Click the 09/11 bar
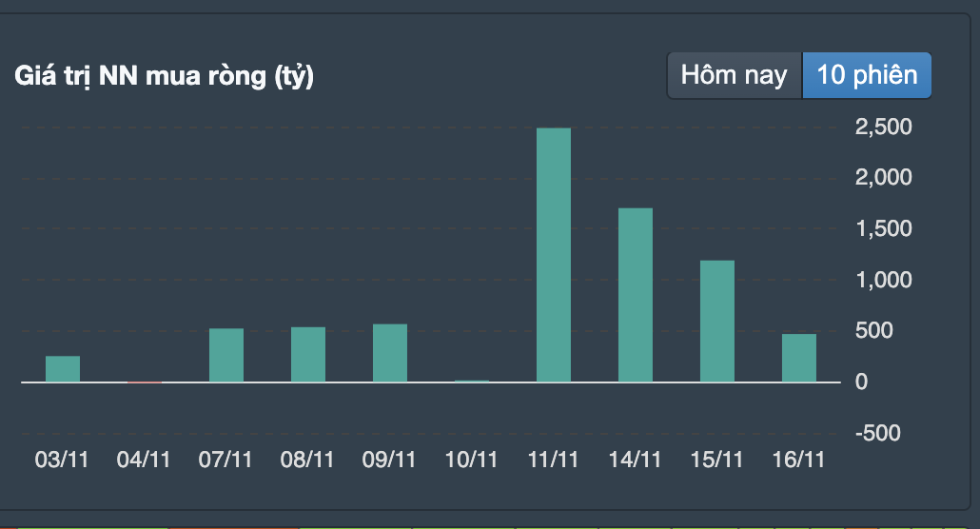 (390, 353)
